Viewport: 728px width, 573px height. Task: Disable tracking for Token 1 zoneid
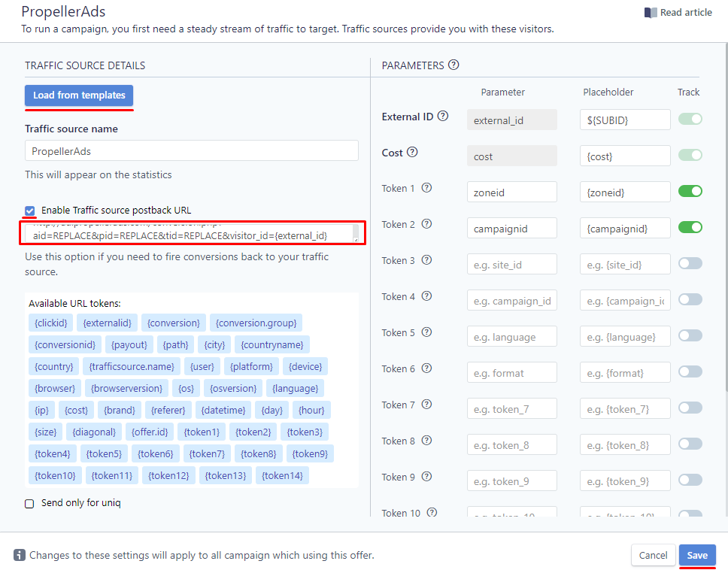point(690,191)
